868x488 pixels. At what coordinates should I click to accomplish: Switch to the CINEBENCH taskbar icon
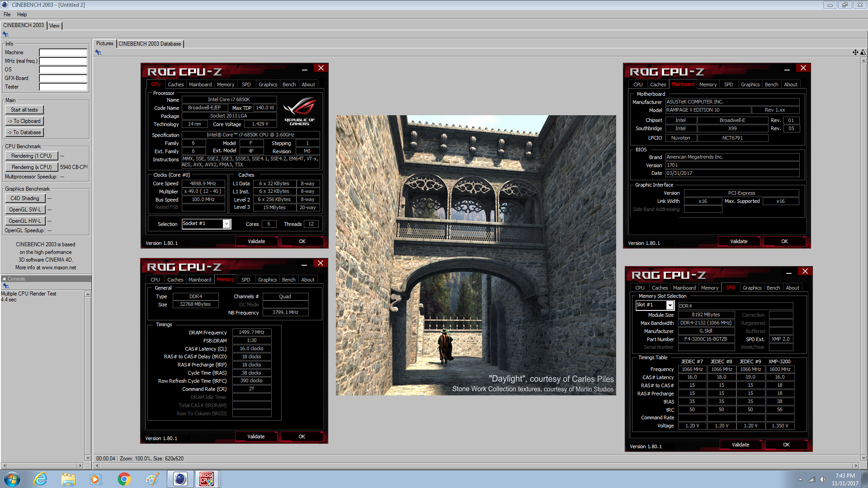pyautogui.click(x=180, y=479)
